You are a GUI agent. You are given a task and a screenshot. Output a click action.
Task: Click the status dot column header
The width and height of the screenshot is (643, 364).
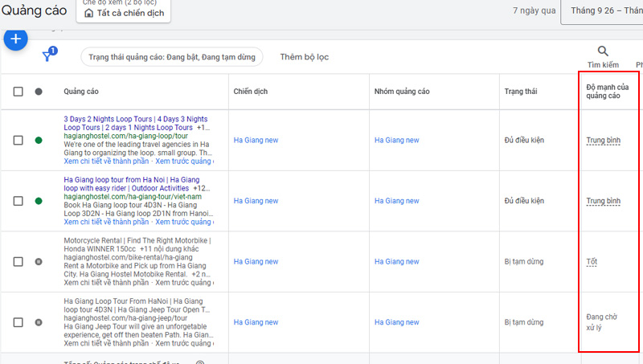point(39,92)
